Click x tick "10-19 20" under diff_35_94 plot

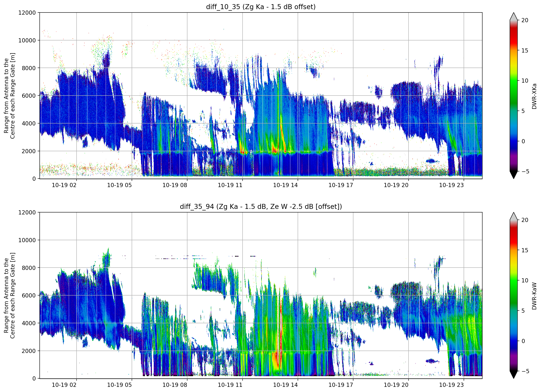[396, 385]
